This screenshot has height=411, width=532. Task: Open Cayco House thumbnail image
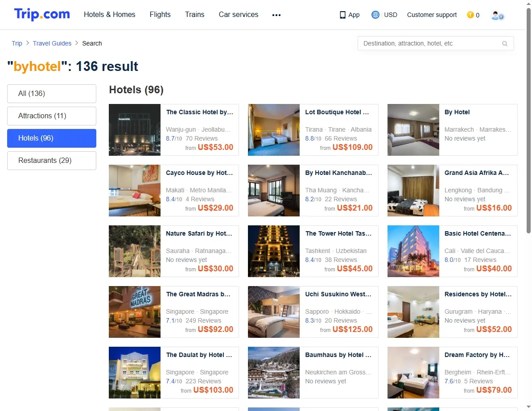tap(135, 191)
